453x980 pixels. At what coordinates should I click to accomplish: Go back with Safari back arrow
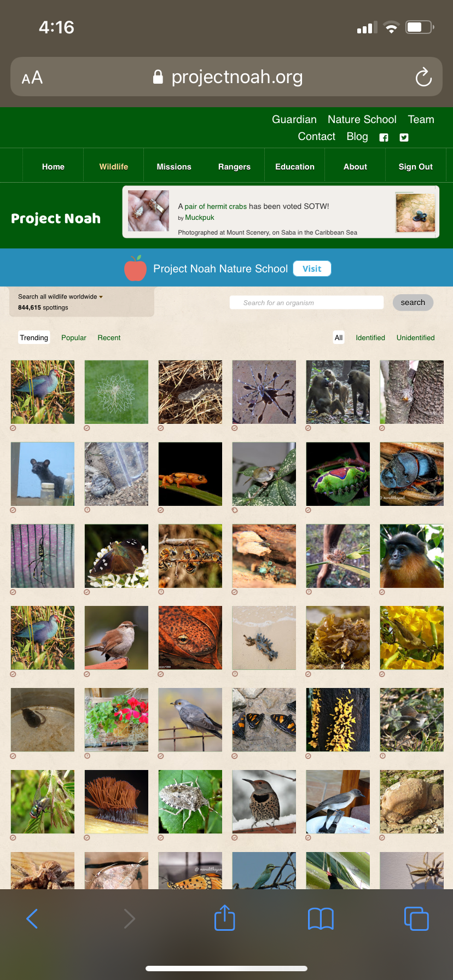[x=32, y=919]
